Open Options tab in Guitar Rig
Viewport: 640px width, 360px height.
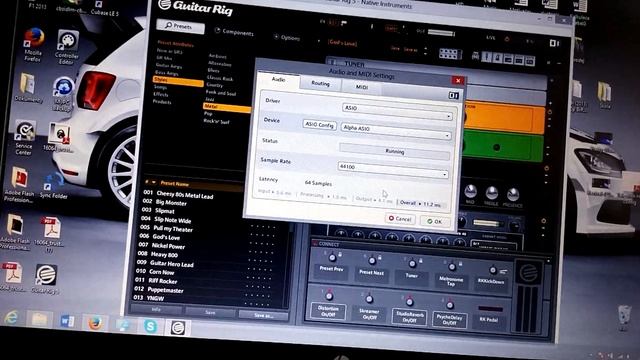point(287,38)
